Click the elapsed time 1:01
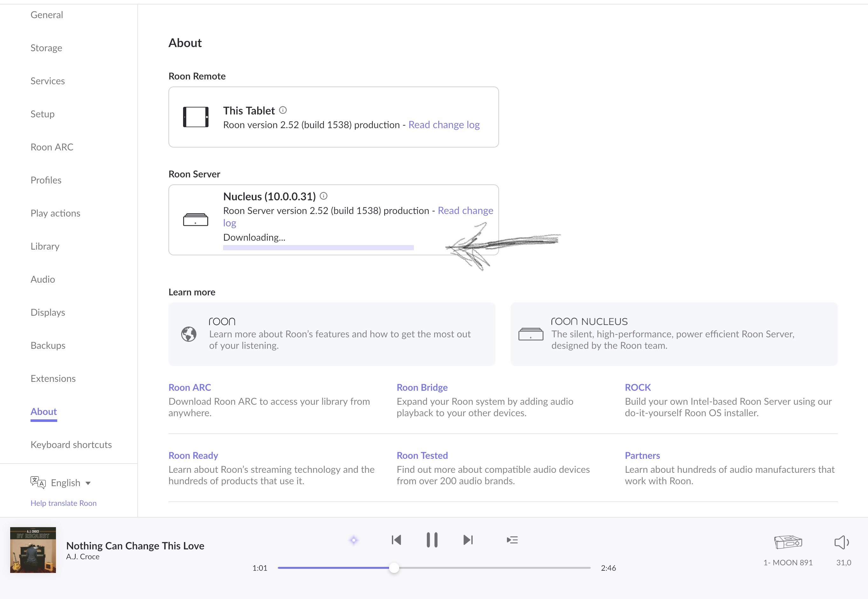The image size is (868, 599). (x=260, y=568)
